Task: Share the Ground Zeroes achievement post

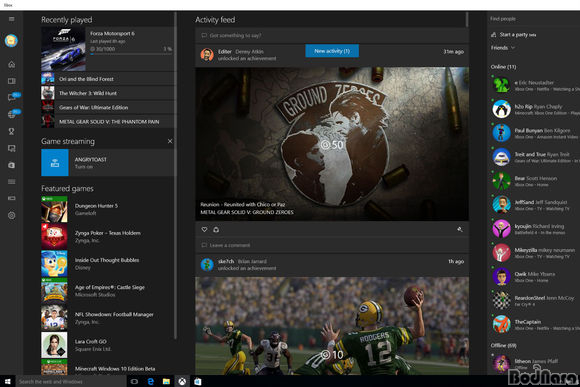Action: (216, 230)
